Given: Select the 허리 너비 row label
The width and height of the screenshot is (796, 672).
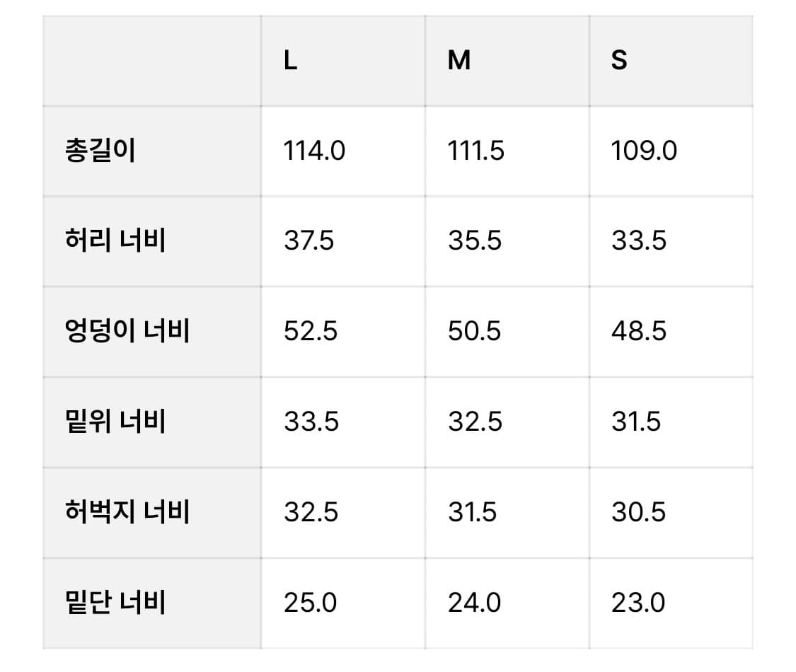Looking at the screenshot, I should click(115, 241).
